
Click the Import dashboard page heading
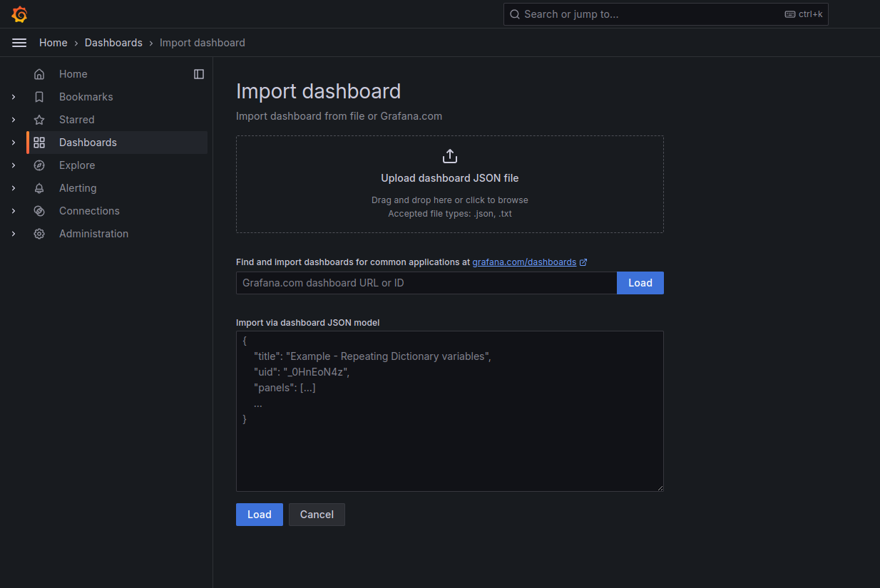(x=318, y=91)
